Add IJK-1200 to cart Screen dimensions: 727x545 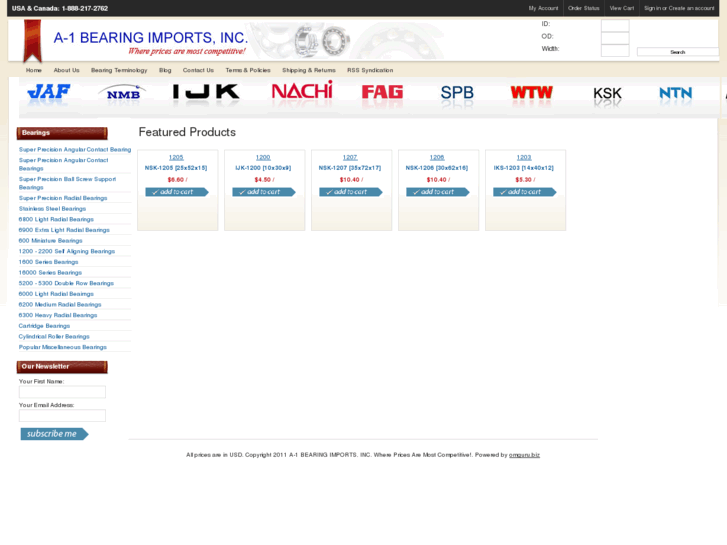click(x=264, y=192)
